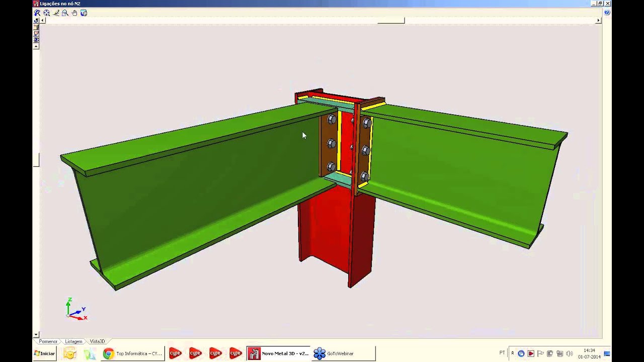Select the pen sketch tool
The image size is (644, 362).
pyautogui.click(x=56, y=13)
